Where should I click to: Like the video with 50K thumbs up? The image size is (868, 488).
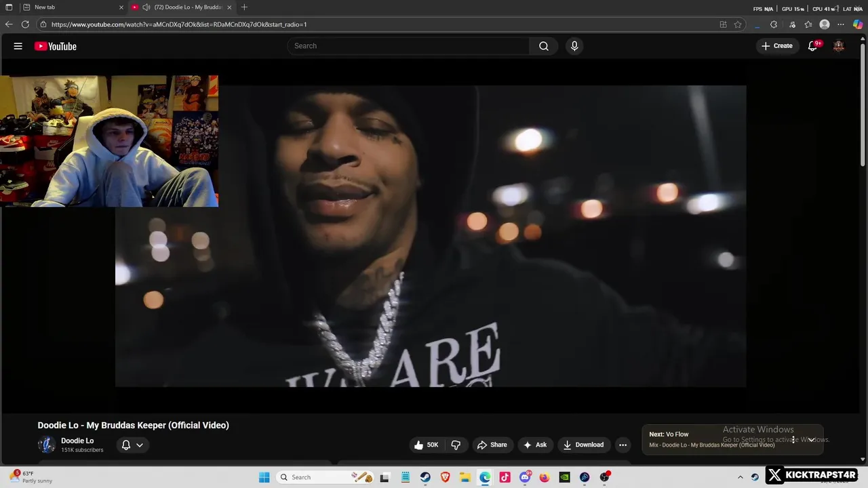point(427,445)
